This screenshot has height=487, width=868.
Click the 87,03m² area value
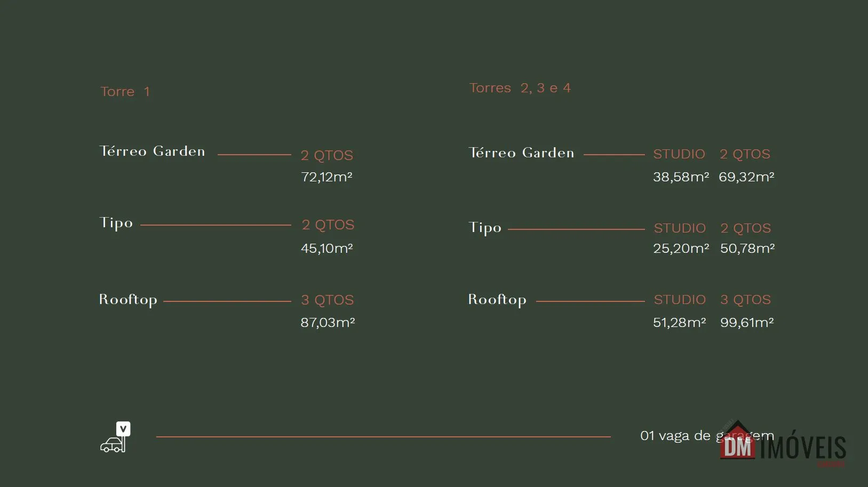(x=328, y=322)
